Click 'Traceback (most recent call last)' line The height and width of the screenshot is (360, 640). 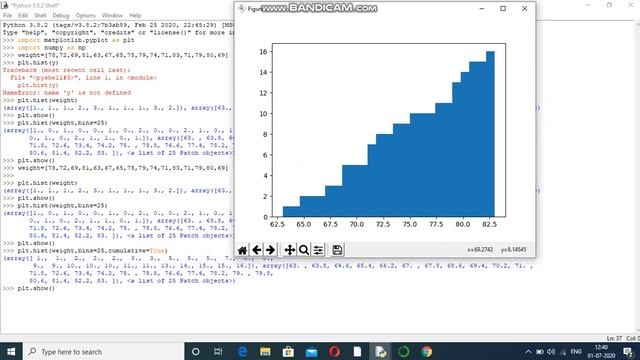click(x=67, y=70)
